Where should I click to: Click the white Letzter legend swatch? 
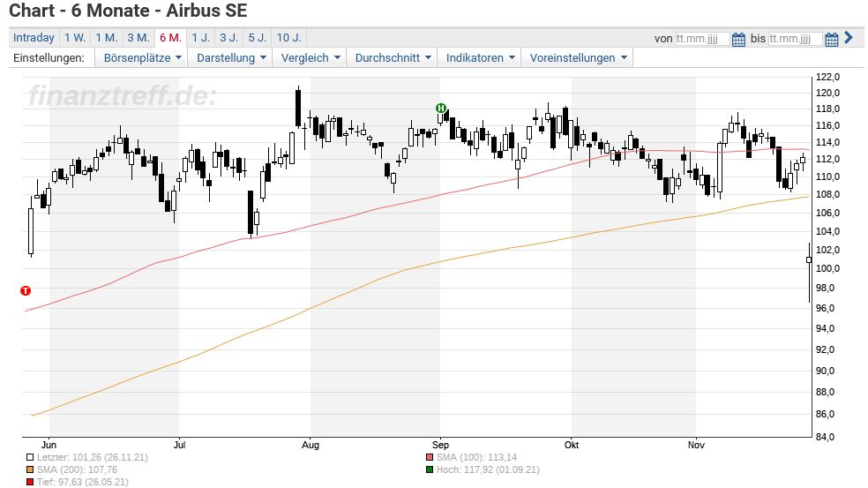30,458
